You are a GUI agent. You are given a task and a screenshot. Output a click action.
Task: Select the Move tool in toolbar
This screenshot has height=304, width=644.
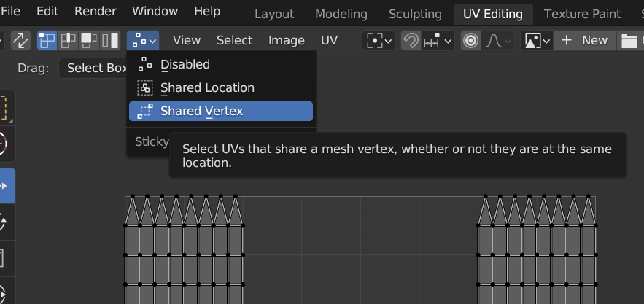(x=7, y=186)
